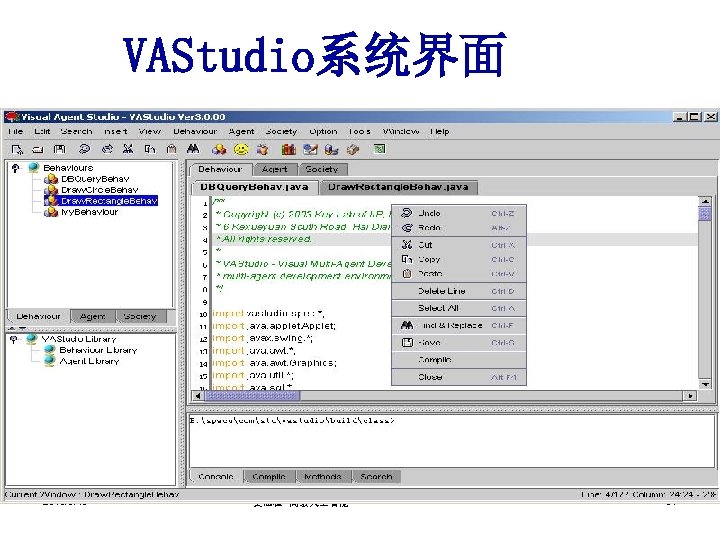This screenshot has width=720, height=540.
Task: Choose Select All from the context menu
Action: pos(459,308)
